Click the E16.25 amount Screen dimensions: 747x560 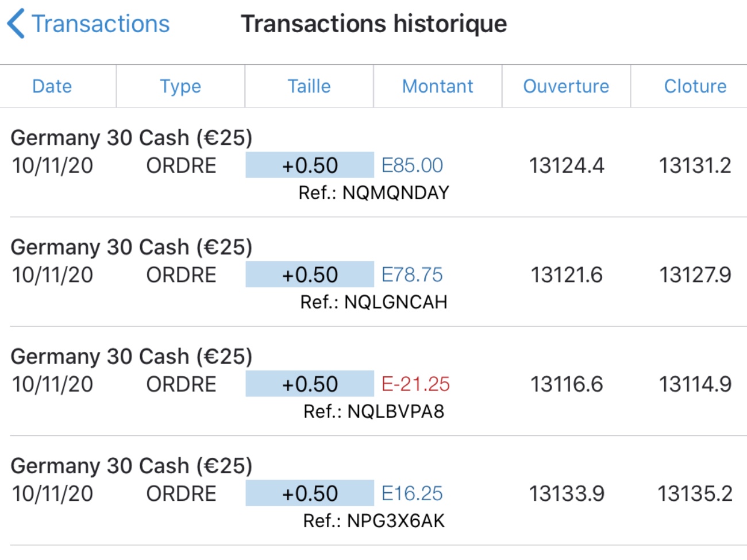[x=412, y=494]
